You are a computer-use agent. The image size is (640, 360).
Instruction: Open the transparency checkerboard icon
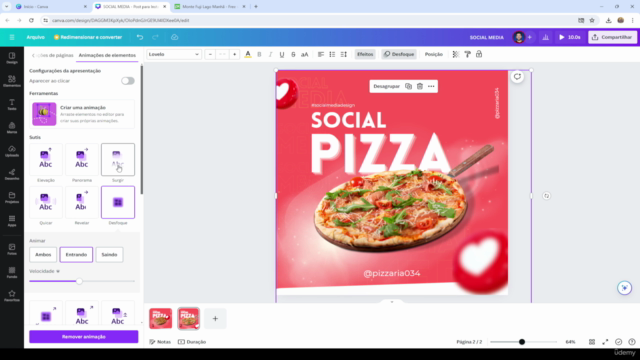pos(456,54)
